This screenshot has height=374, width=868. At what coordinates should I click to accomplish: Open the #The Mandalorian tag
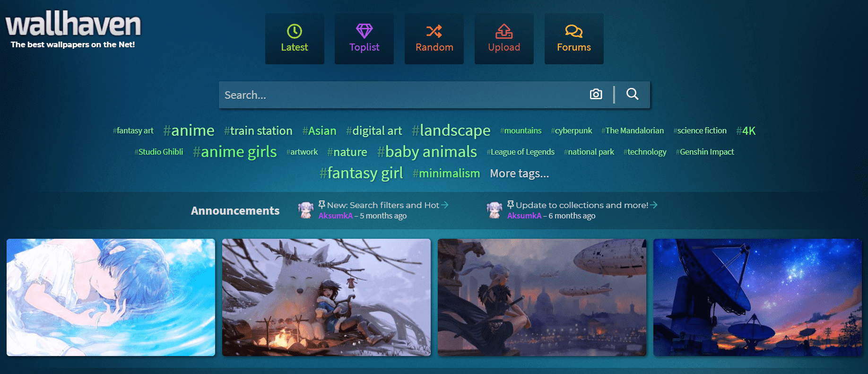[x=633, y=130]
